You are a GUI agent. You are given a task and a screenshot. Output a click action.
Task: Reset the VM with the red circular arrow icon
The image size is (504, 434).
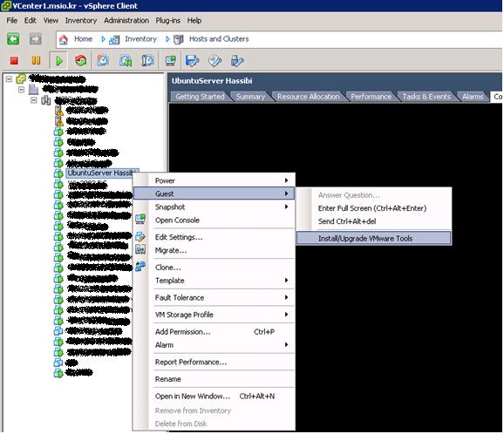[81, 60]
